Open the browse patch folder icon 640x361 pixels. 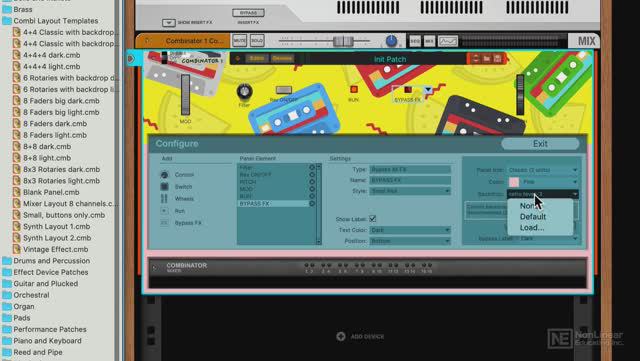(487, 59)
